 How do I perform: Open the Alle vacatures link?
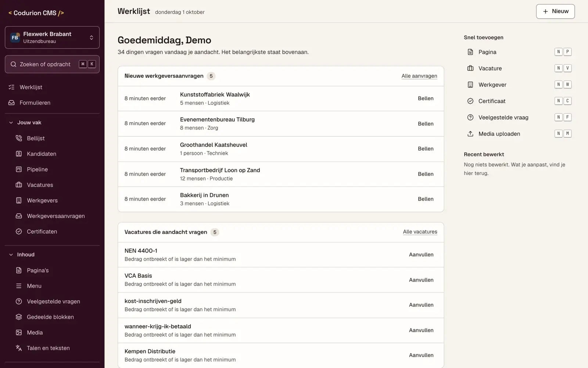[420, 232]
